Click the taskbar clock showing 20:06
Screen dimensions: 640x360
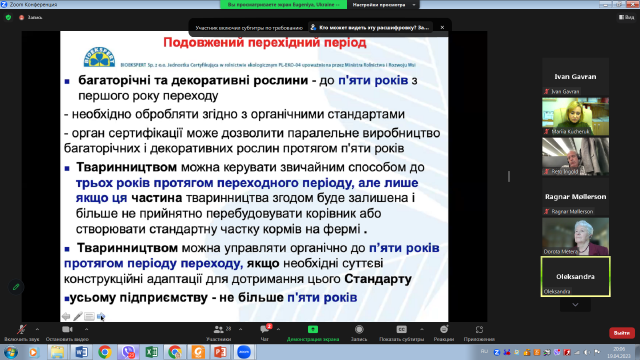[619, 352]
